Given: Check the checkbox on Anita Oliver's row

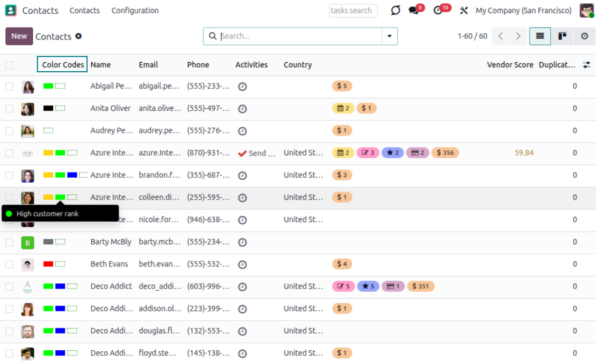Looking at the screenshot, I should pos(9,108).
